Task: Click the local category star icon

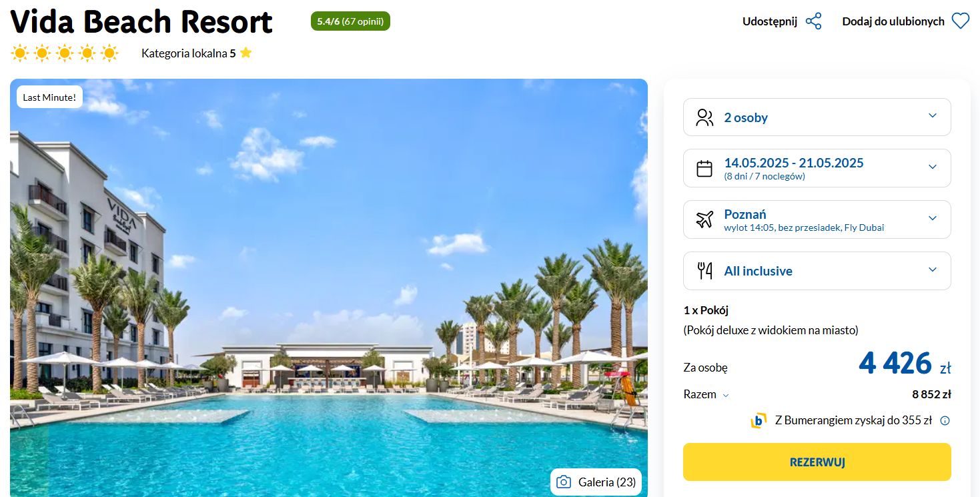Action: click(246, 53)
